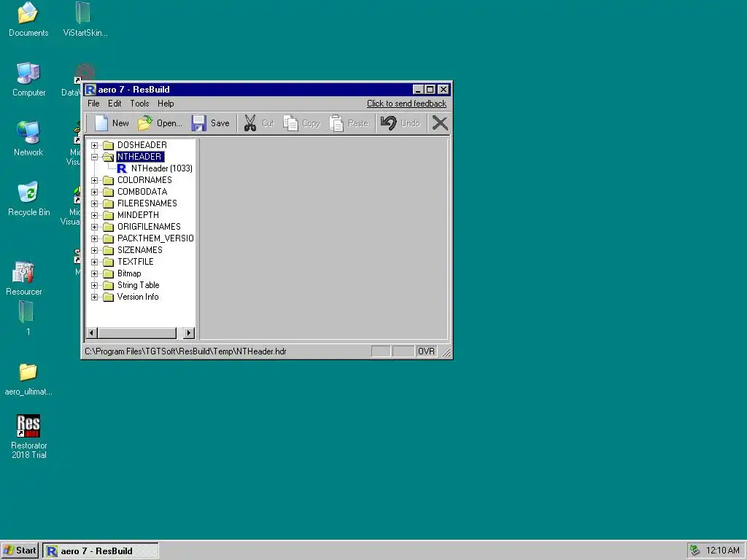Expand the SIZENAMES tree node
Screen dimensions: 747x560
(x=94, y=250)
